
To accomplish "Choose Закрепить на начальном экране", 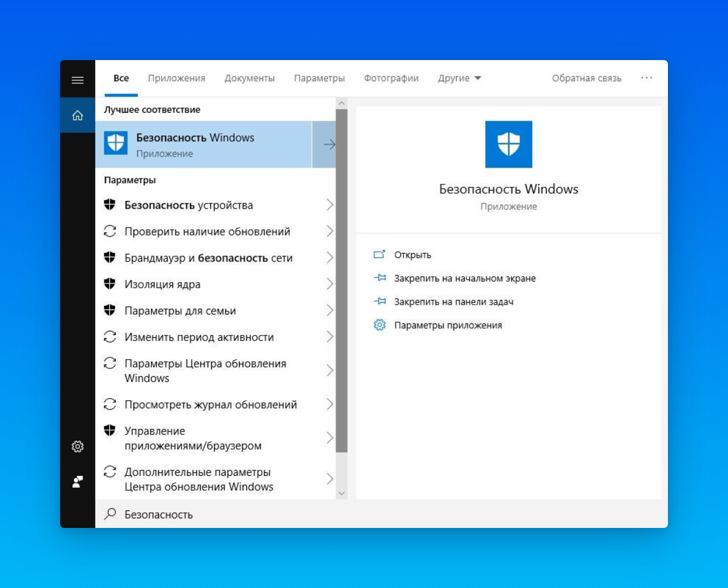I will [x=465, y=279].
